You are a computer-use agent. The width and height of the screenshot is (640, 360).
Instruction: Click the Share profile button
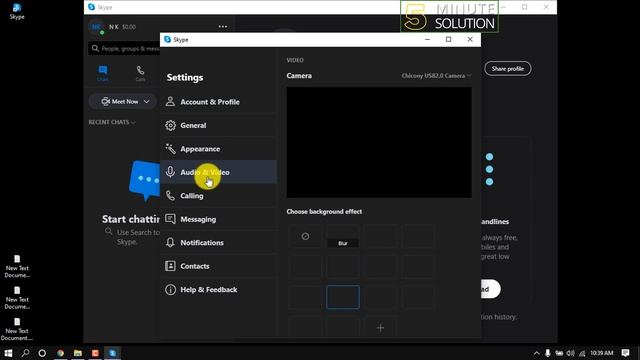pos(507,69)
